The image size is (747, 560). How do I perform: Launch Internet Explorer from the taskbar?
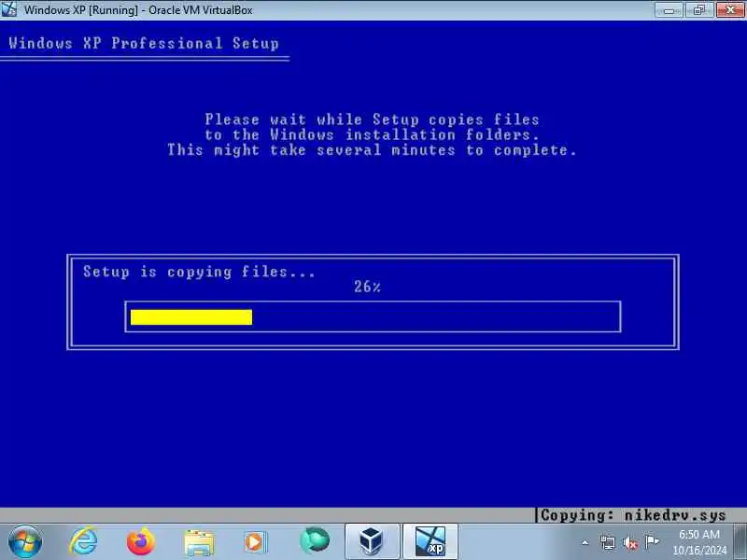click(x=83, y=541)
